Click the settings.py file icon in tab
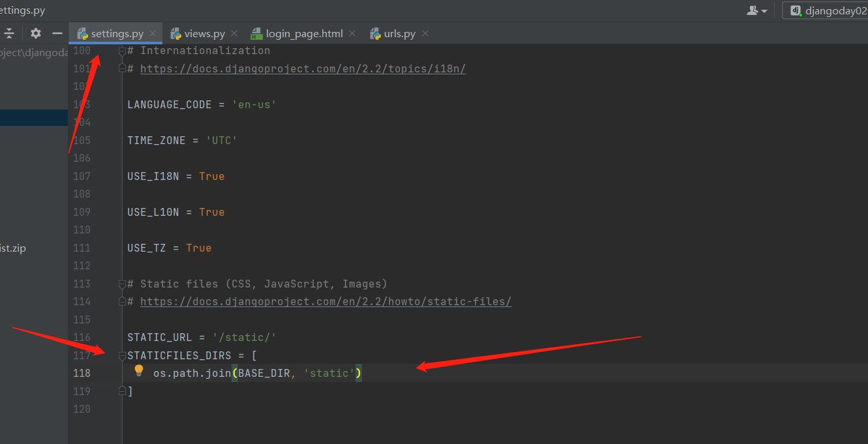This screenshot has width=868, height=444. 82,33
